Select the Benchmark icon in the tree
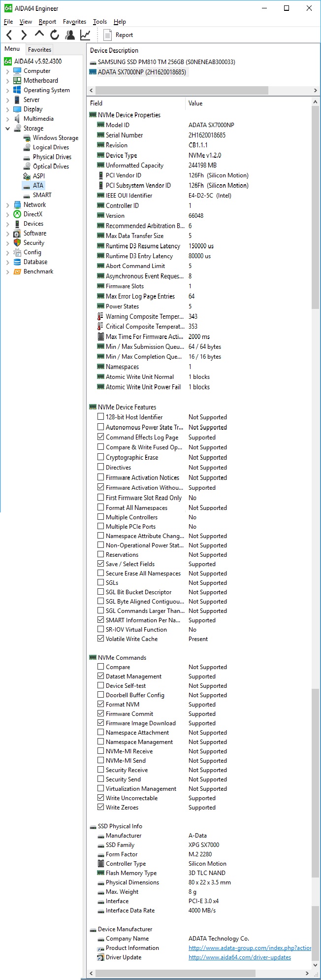 point(17,271)
